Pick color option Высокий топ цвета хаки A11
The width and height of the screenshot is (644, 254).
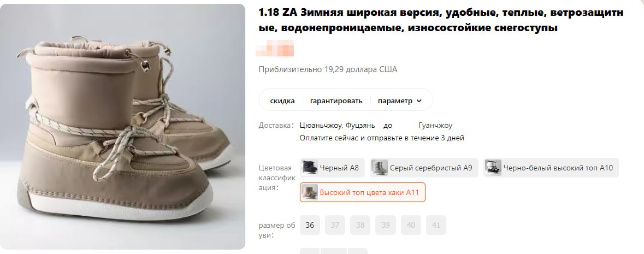(x=363, y=192)
